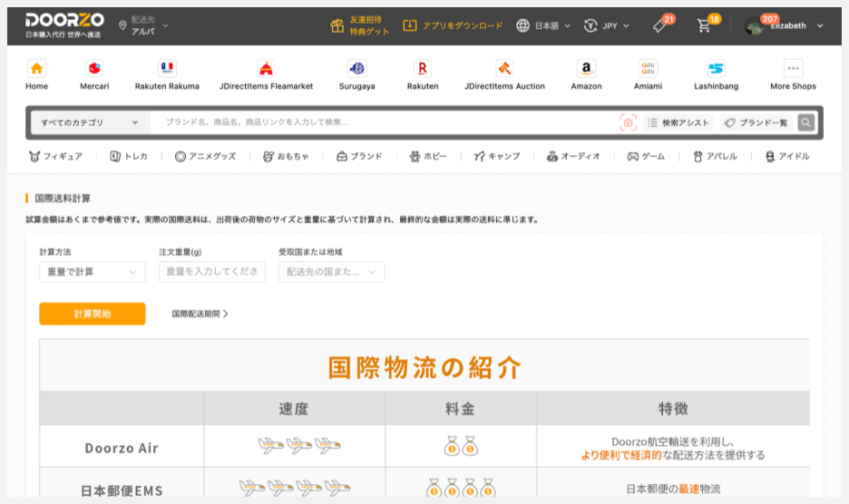Click the Mercari shop icon

94,69
